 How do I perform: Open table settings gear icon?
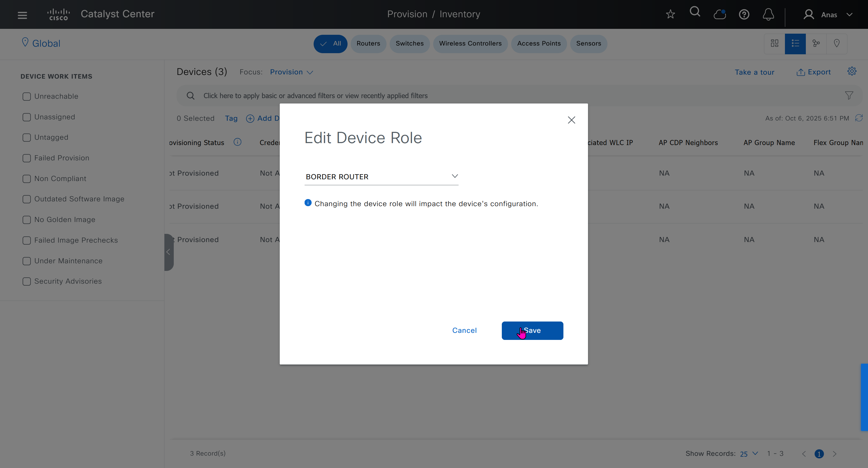852,72
